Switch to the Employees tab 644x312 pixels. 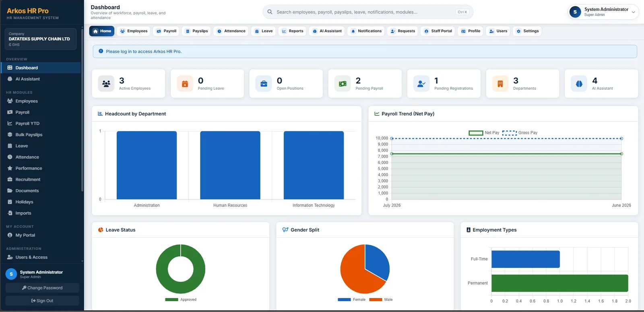[134, 31]
